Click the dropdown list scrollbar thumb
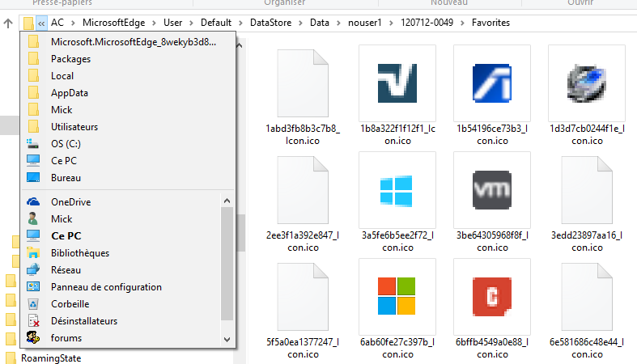637x364 pixels. click(227, 264)
